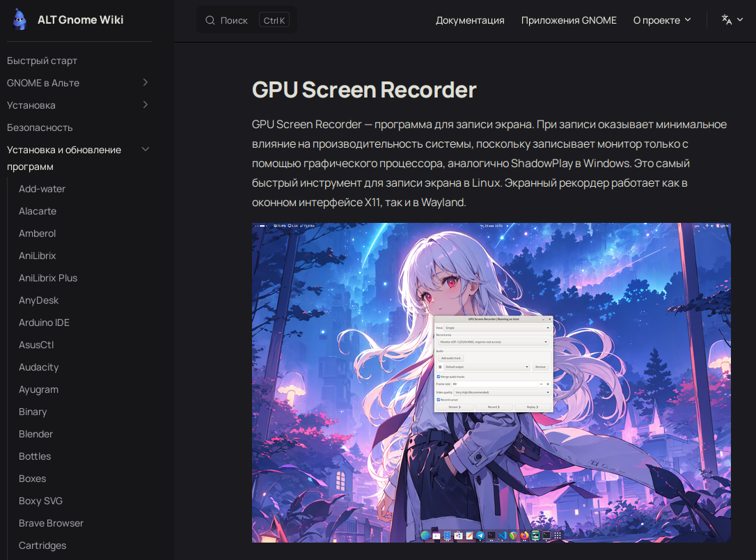Expand the Установка section chevron

pyautogui.click(x=145, y=104)
